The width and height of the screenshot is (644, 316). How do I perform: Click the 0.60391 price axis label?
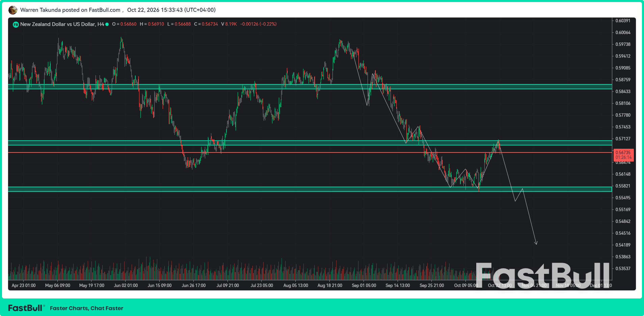point(623,21)
